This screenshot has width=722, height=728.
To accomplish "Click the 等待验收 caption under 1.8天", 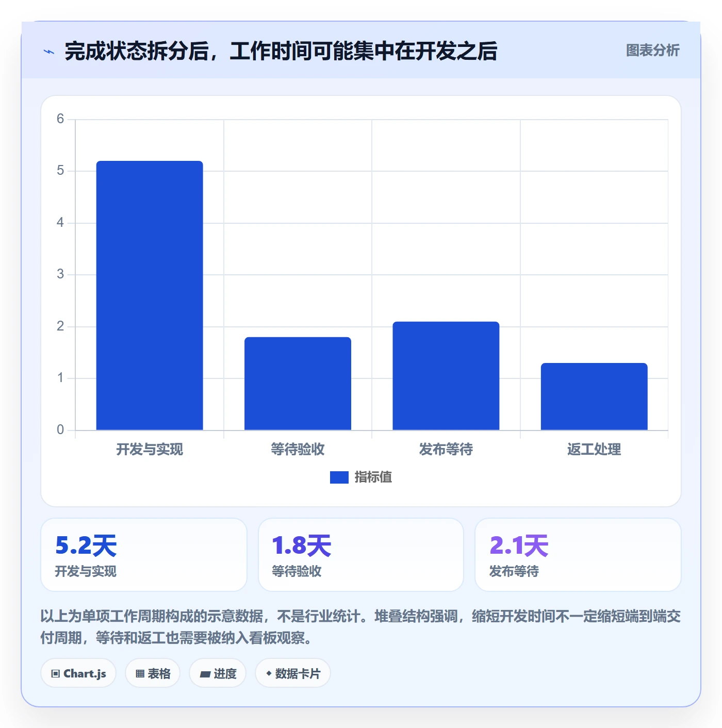I will click(x=297, y=571).
